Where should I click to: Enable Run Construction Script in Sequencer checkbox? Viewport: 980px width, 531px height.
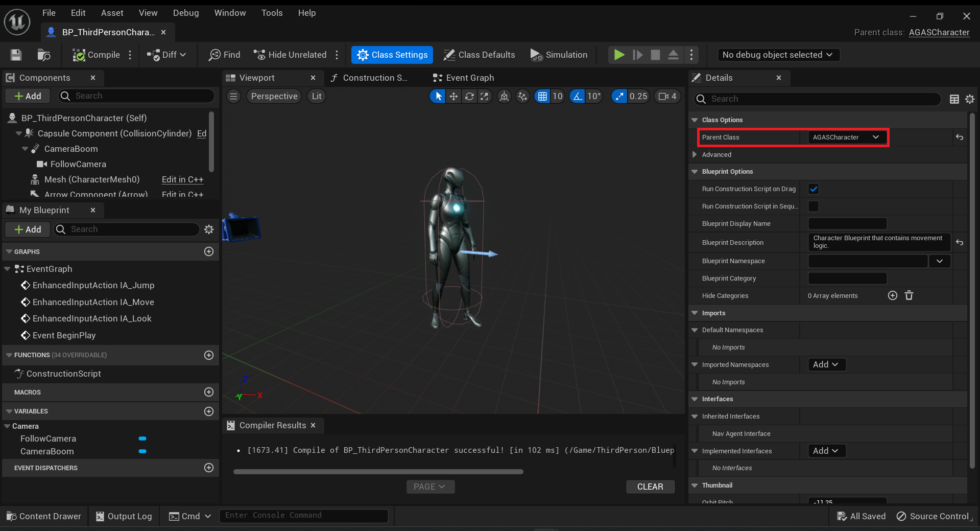[x=814, y=206]
